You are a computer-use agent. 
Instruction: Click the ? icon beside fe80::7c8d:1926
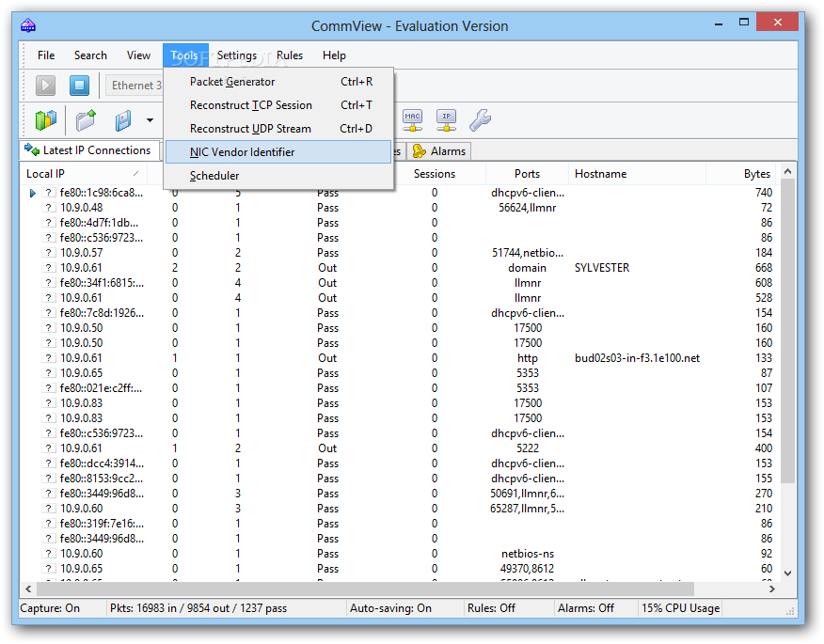point(48,313)
